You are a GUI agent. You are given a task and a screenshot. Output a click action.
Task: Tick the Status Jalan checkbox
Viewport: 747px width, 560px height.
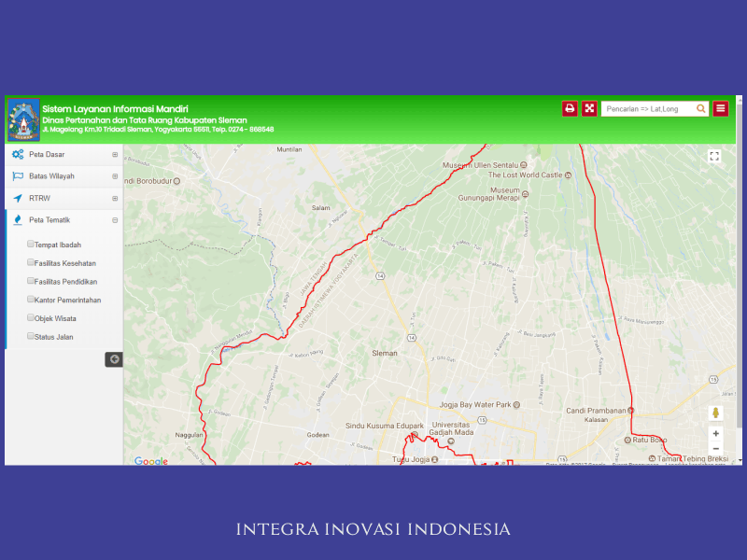click(31, 336)
